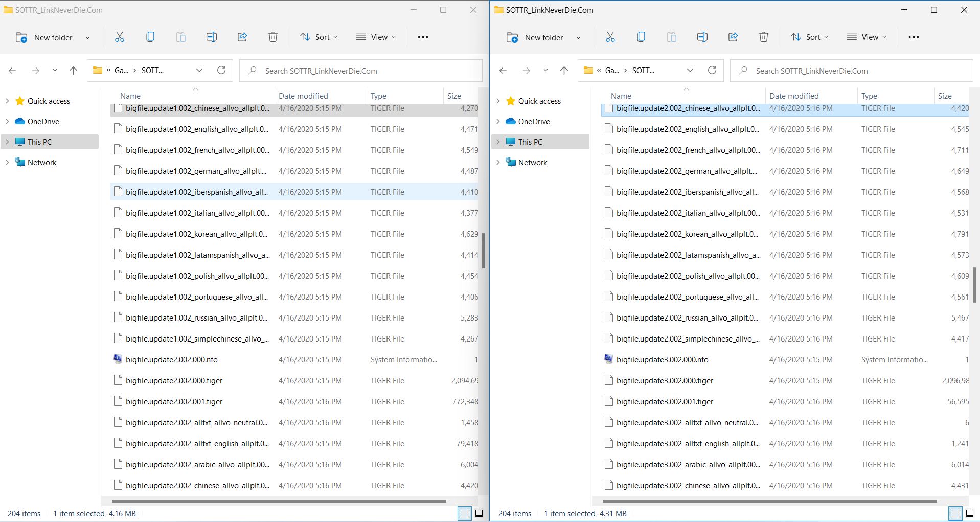
Task: Select Network in right window navigation pane
Action: click(532, 162)
